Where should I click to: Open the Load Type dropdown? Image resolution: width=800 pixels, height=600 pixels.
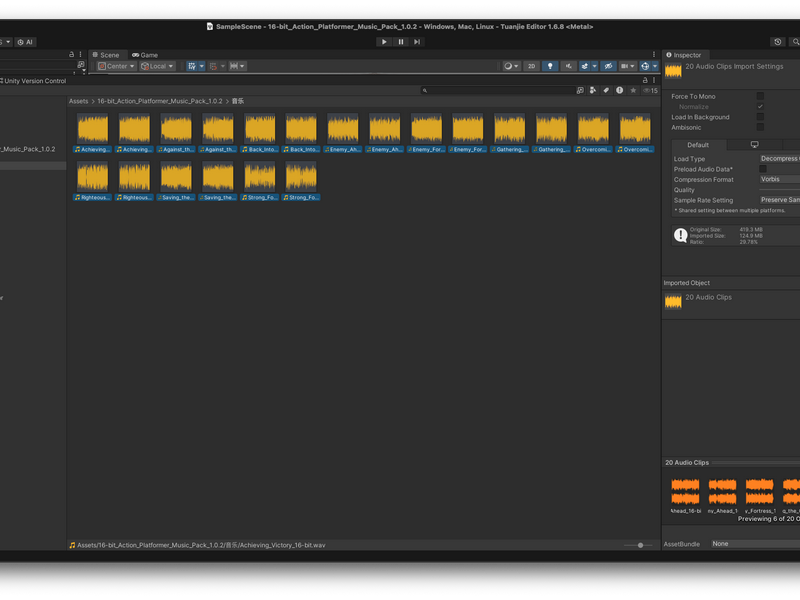point(780,159)
